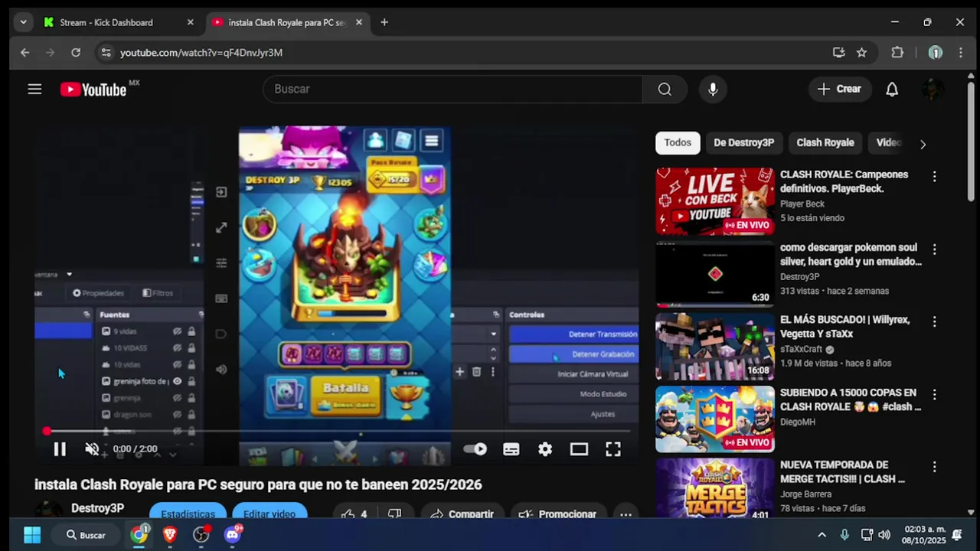This screenshot has height=551, width=980.
Task: Open options for EL MÁS BUSCADO video
Action: point(934,322)
